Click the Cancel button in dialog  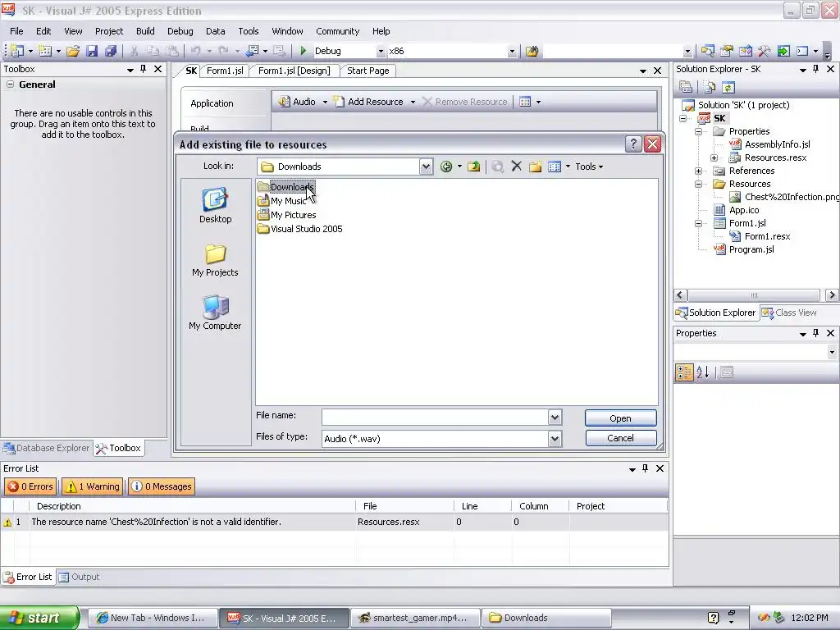pyautogui.click(x=620, y=438)
